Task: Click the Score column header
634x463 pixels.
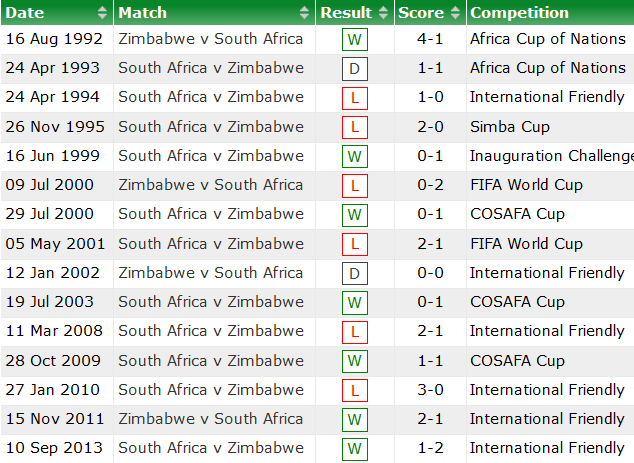Action: (x=421, y=13)
